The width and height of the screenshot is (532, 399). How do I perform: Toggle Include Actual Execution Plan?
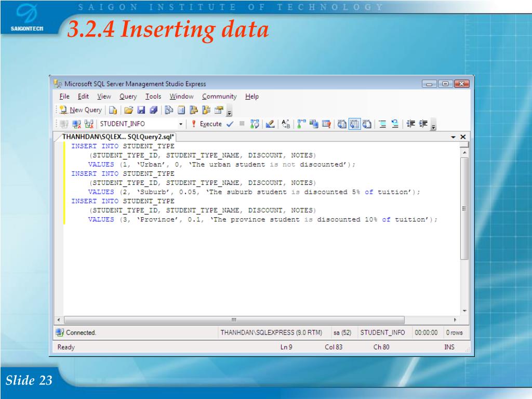click(301, 124)
